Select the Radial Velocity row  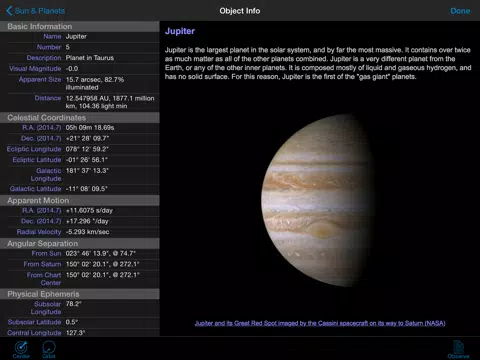(80, 232)
